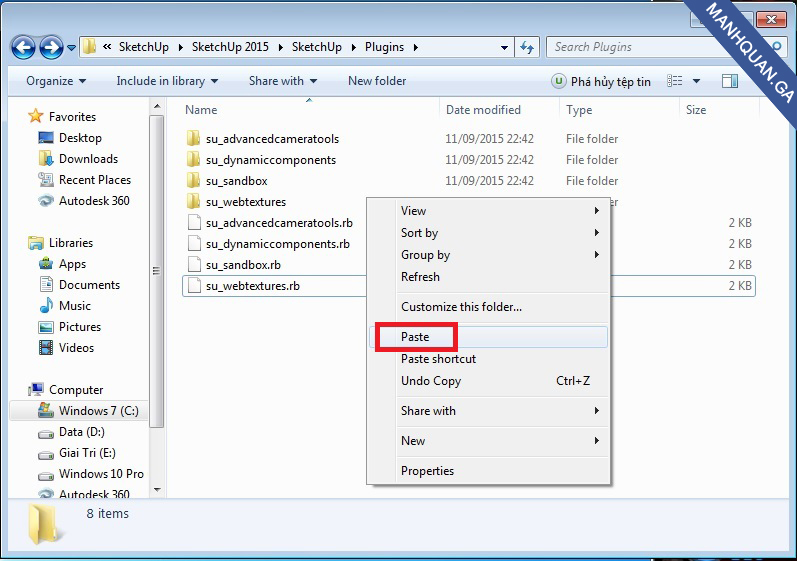Select the su_dynamiccomponents folder icon

click(194, 160)
